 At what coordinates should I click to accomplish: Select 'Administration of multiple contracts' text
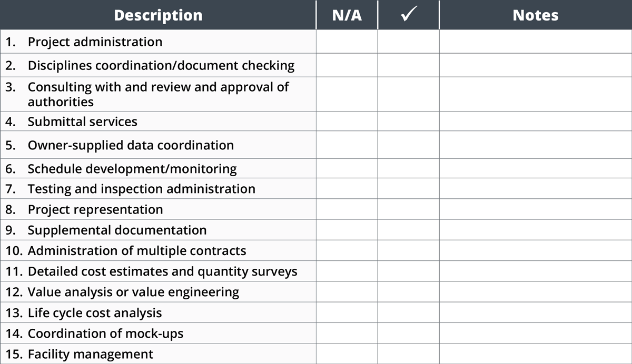click(x=137, y=251)
